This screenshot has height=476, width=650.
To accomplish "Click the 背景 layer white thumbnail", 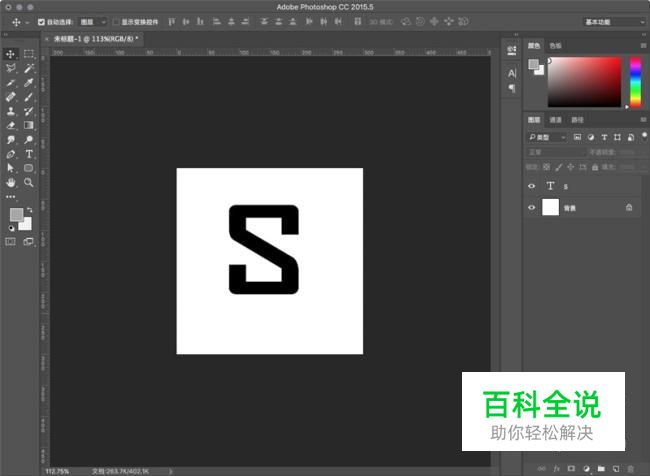I will (551, 207).
